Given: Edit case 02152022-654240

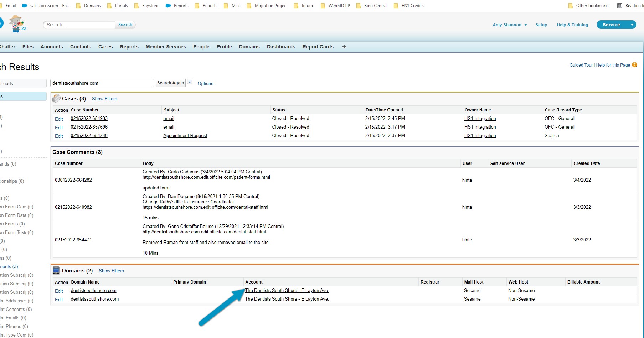Looking at the screenshot, I should point(59,136).
